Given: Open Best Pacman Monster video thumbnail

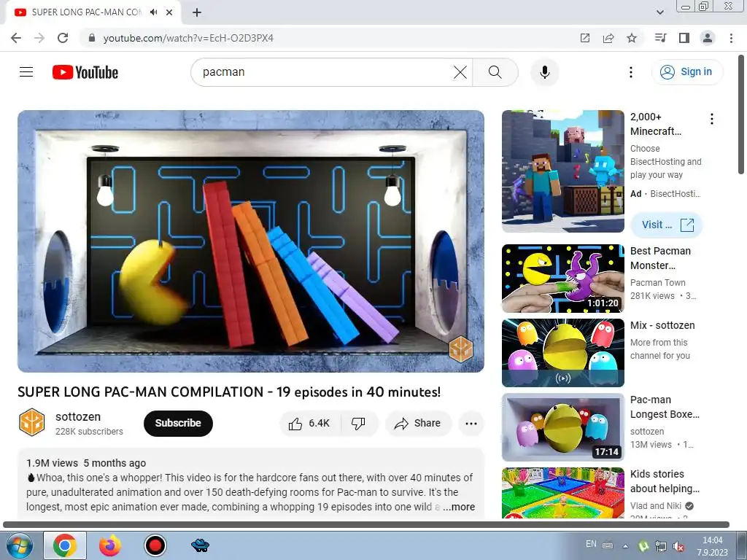Looking at the screenshot, I should pyautogui.click(x=562, y=279).
